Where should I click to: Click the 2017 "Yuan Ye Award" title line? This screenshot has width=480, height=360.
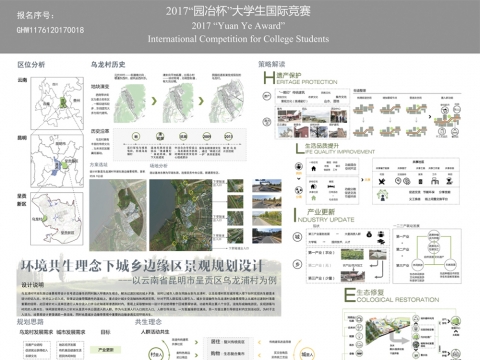pyautogui.click(x=238, y=26)
